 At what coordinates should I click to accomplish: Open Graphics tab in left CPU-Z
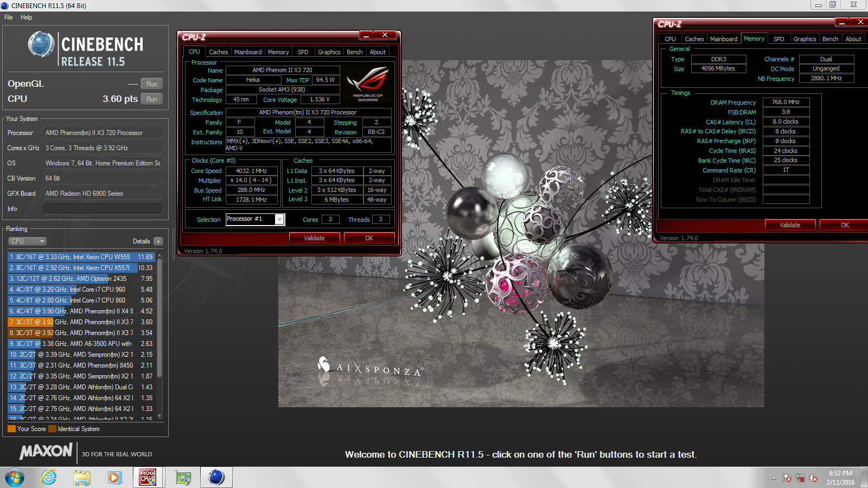coord(329,52)
